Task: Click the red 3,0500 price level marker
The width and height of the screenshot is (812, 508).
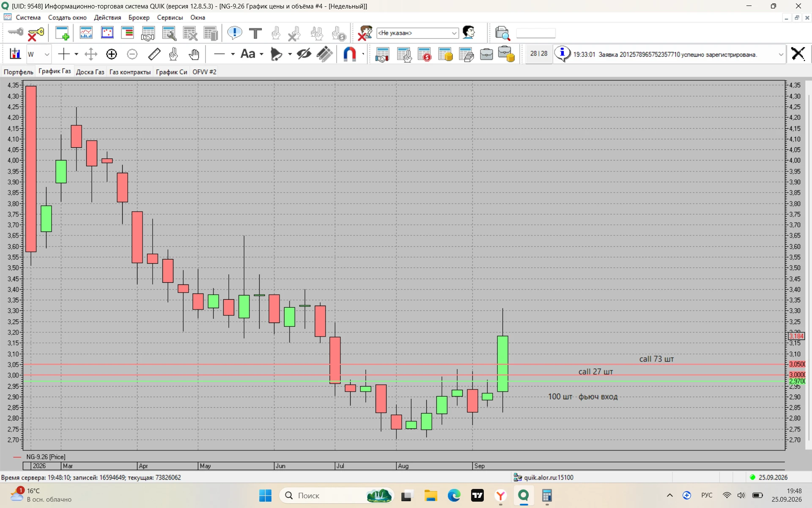Action: [797, 364]
